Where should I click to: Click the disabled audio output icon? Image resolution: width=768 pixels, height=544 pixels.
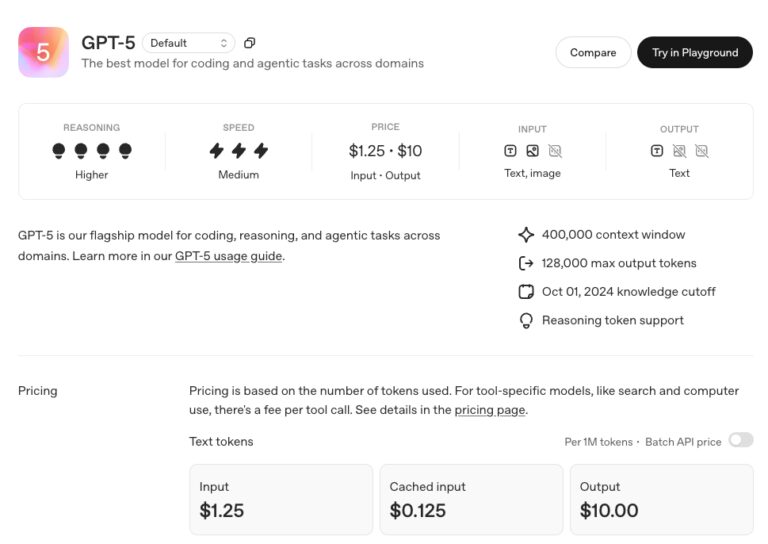point(702,151)
